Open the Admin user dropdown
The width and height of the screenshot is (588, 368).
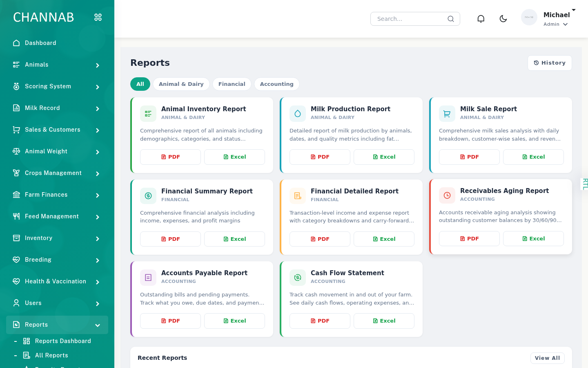(556, 24)
